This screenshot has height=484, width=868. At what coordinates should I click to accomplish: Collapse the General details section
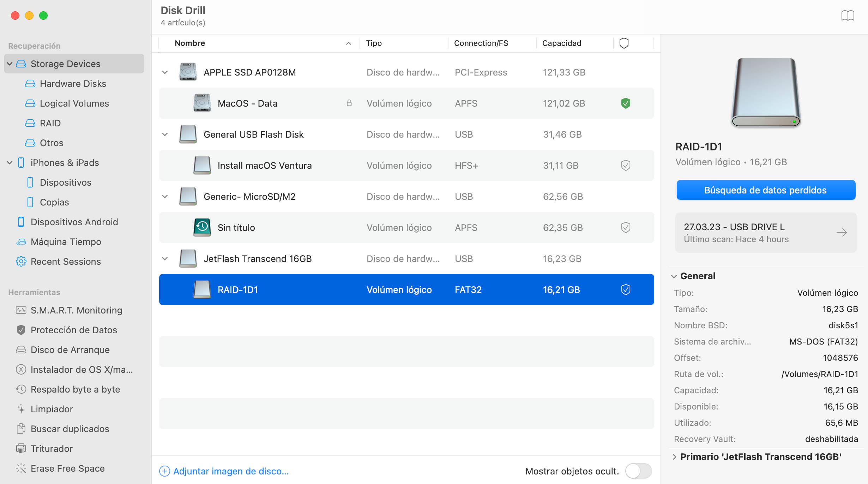(674, 276)
